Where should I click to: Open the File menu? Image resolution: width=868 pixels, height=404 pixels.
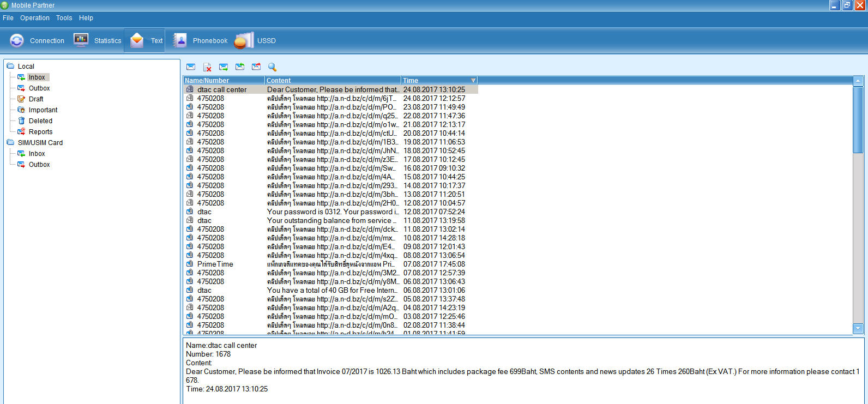(8, 18)
